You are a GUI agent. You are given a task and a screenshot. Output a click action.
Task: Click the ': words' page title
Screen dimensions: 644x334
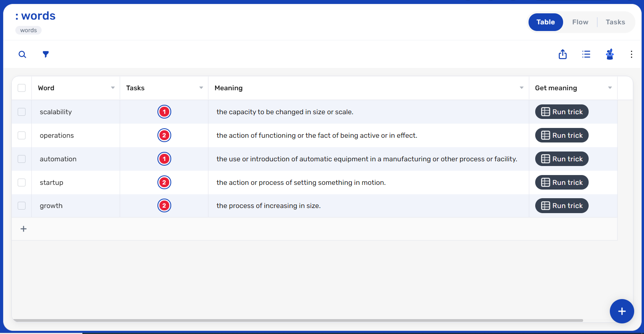[35, 16]
